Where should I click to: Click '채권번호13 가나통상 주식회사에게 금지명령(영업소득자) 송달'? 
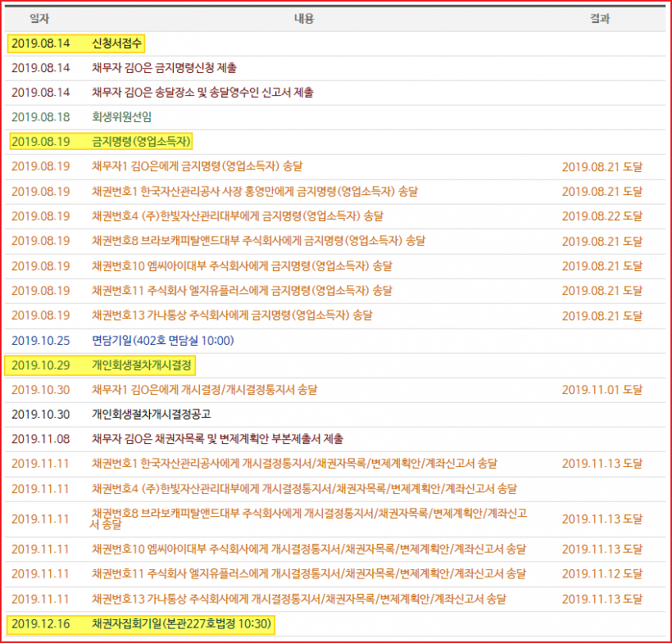pyautogui.click(x=232, y=315)
